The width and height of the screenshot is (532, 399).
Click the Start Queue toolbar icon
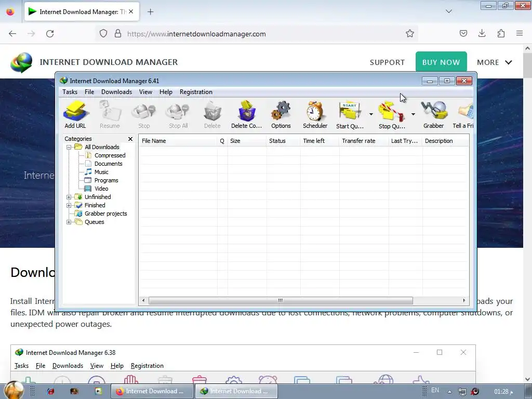350,115
